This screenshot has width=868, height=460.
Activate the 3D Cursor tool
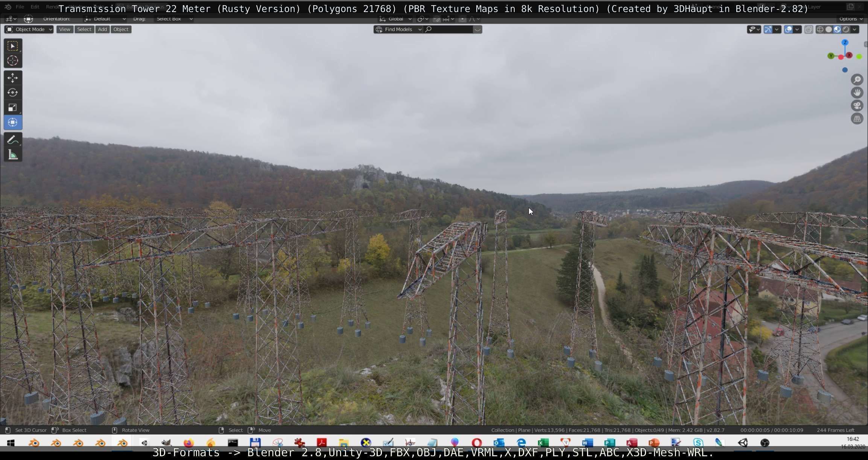click(12, 61)
